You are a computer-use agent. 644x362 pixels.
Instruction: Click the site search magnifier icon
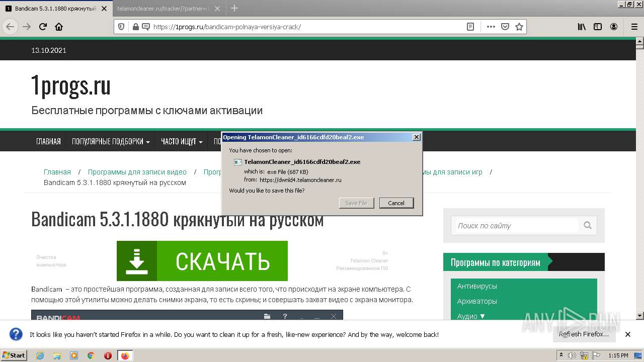588,225
